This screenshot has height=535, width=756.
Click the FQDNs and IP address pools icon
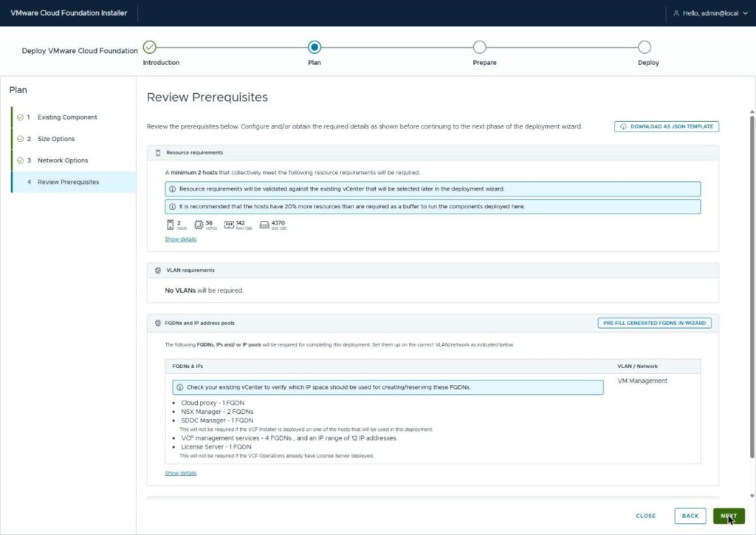click(158, 323)
